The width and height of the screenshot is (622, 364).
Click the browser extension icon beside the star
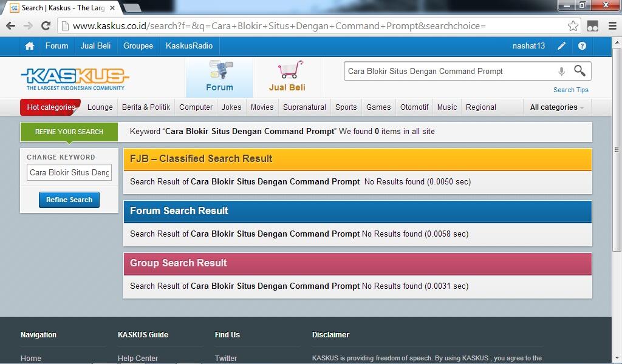coord(593,26)
